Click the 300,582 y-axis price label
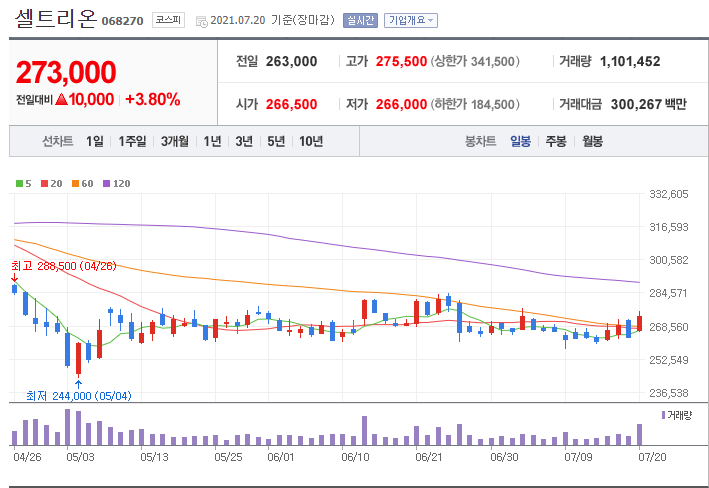 [669, 260]
